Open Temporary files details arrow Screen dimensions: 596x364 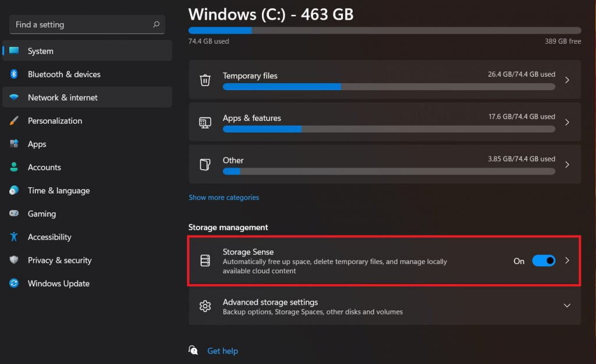567,80
